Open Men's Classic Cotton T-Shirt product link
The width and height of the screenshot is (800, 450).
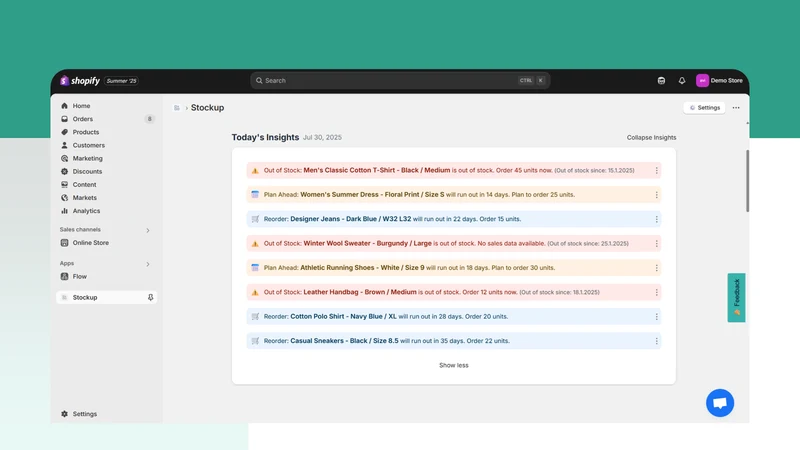tap(377, 170)
